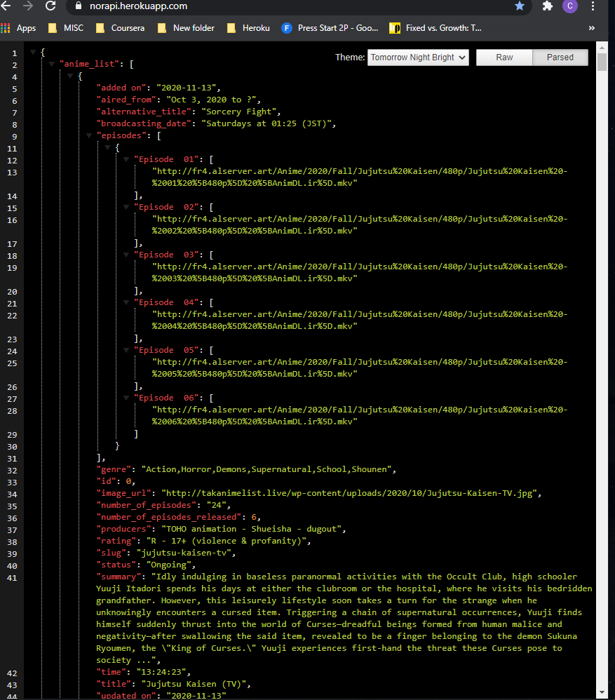Open the Theme dropdown Tomorrow Night Bright

coord(418,58)
